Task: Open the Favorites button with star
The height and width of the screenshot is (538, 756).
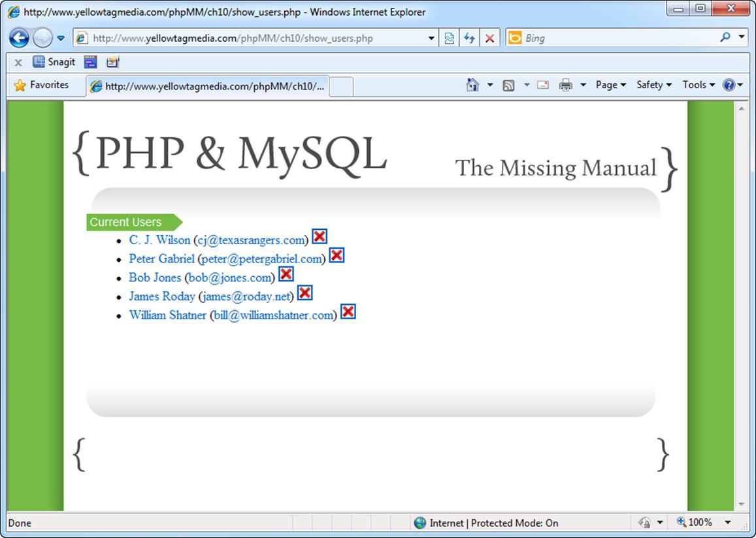Action: pos(41,85)
